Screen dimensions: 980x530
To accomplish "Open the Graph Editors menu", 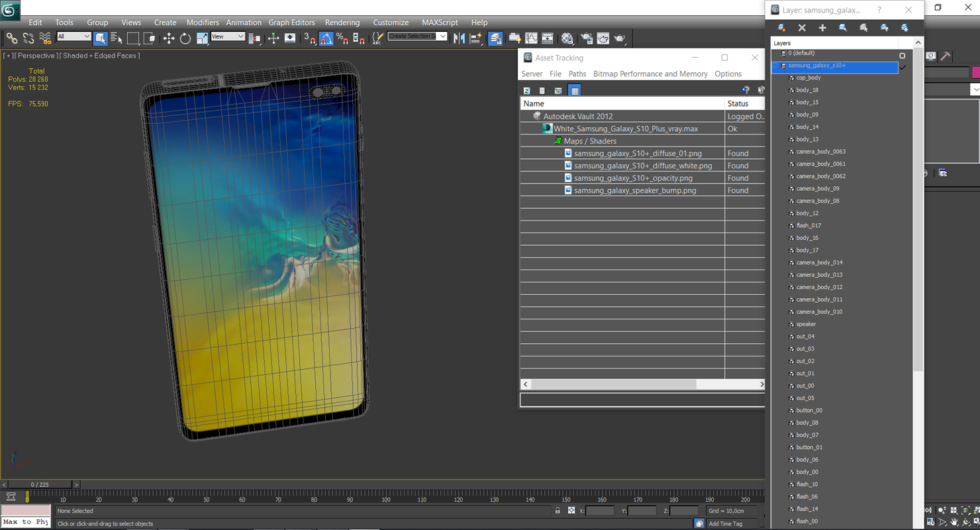I will tap(291, 23).
